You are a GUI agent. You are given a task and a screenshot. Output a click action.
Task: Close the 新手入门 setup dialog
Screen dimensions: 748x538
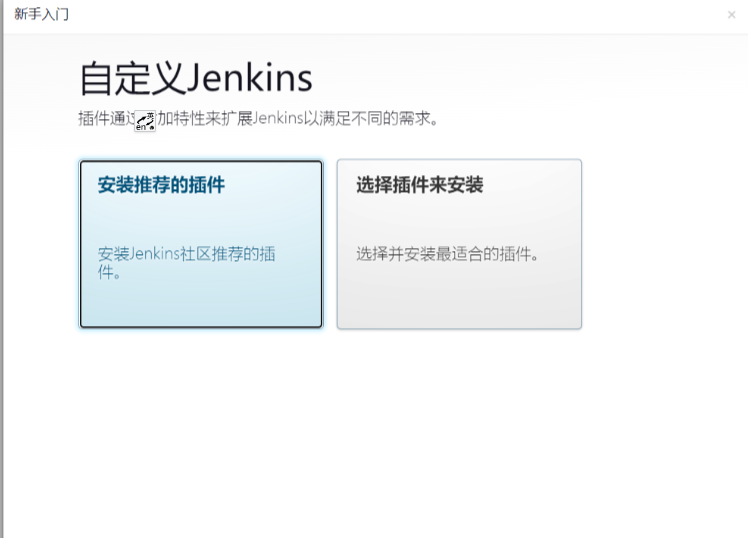731,15
